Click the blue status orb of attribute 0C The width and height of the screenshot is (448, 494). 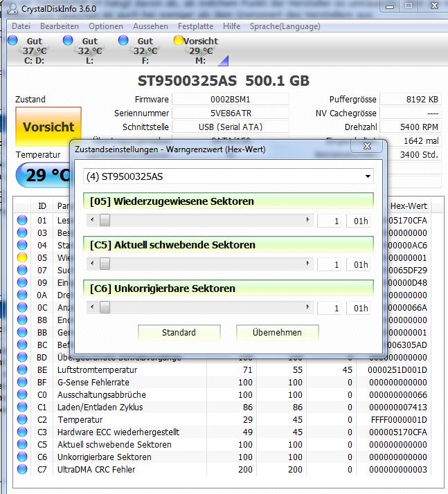coord(22,307)
